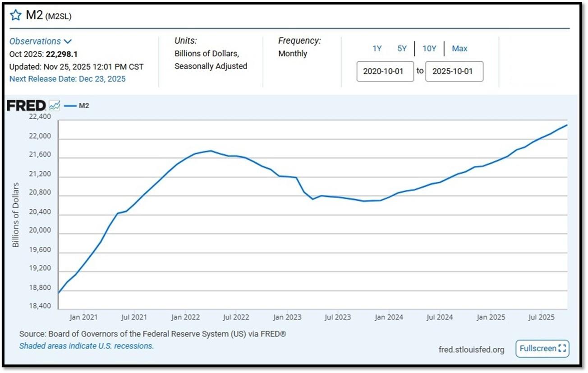Open 'Shaded areas indicate U.S. recessions' link
This screenshot has width=588, height=373.
(87, 346)
